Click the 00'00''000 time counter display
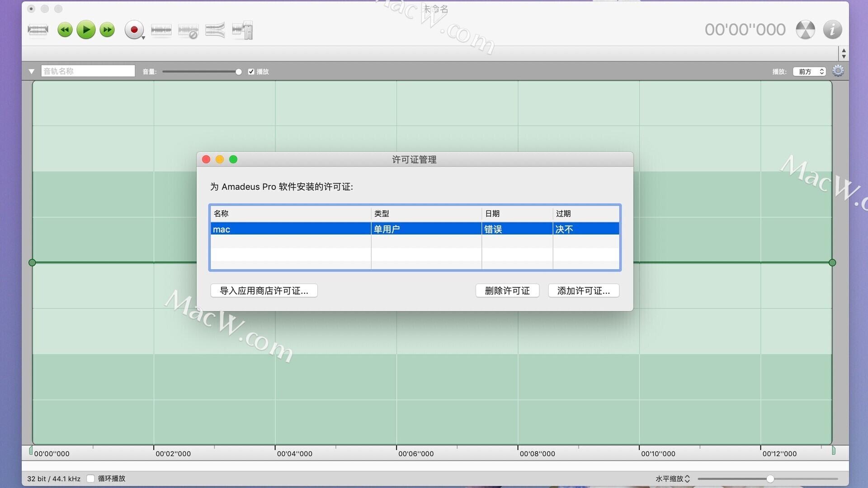 coord(745,30)
